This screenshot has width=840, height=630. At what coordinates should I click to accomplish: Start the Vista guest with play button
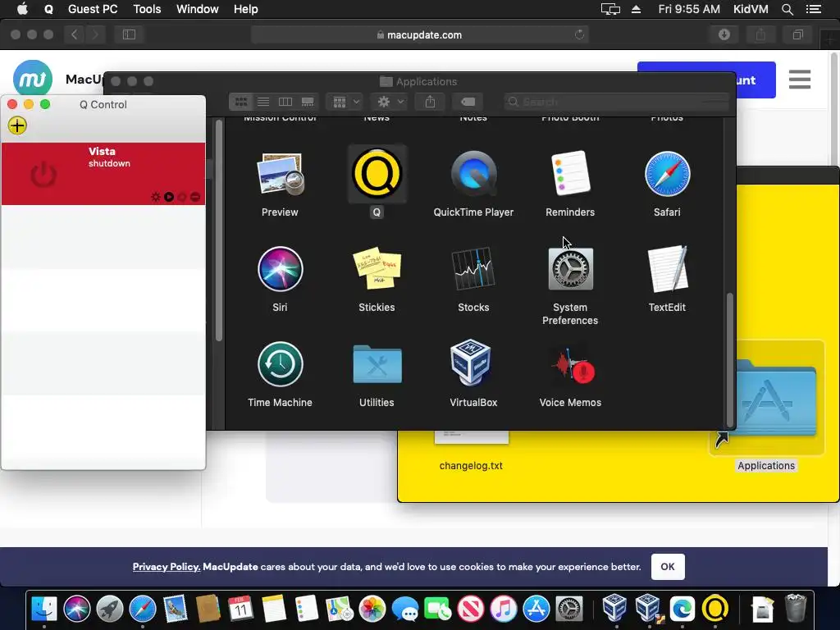point(169,197)
